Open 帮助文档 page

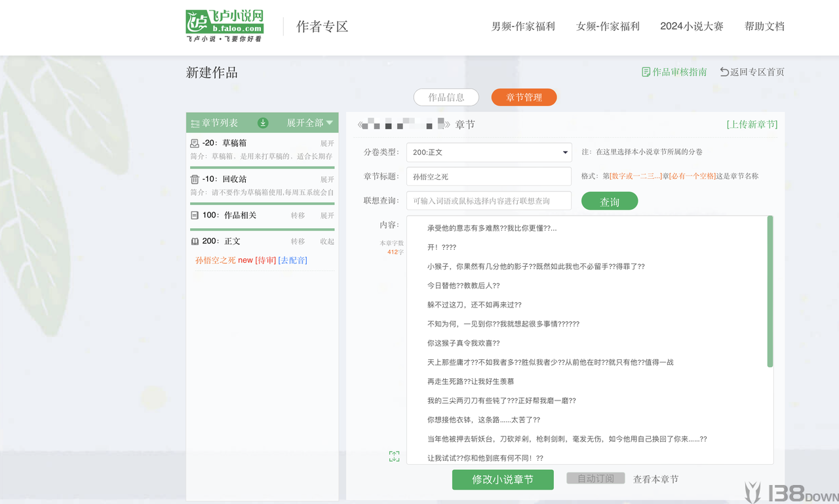pyautogui.click(x=764, y=26)
